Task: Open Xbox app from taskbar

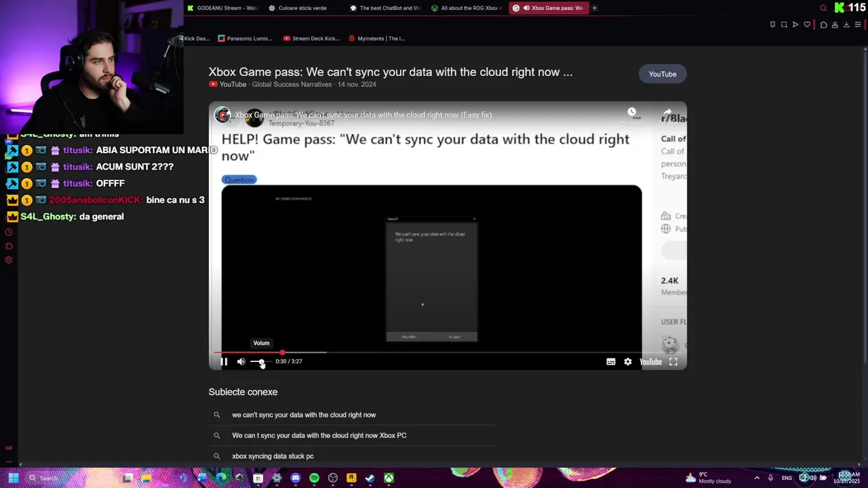Action: coord(389,478)
